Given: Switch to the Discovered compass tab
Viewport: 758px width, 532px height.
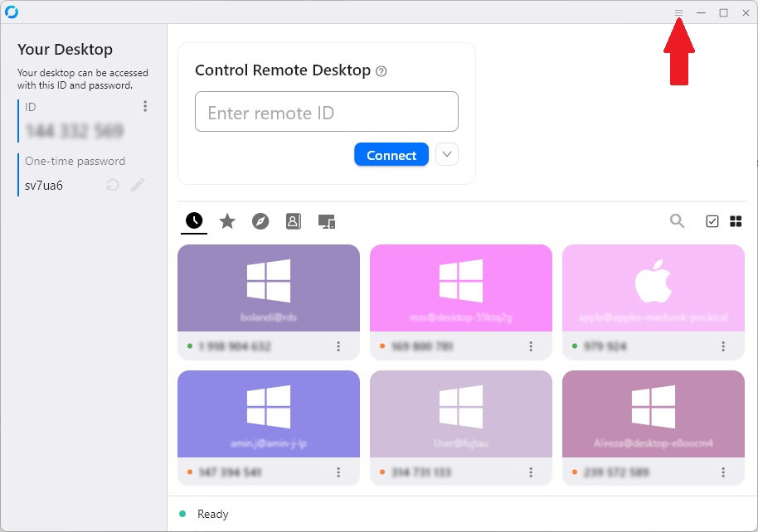Looking at the screenshot, I should [x=260, y=221].
